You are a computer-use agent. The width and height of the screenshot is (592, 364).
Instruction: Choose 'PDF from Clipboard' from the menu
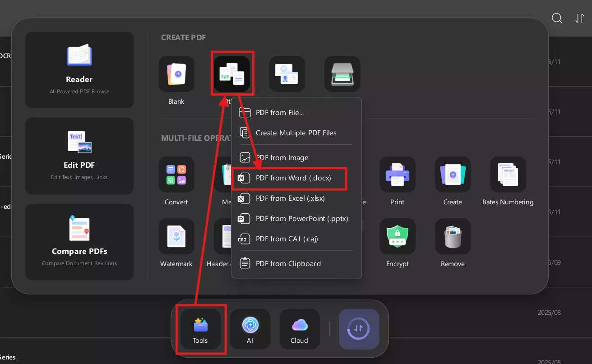[288, 263]
